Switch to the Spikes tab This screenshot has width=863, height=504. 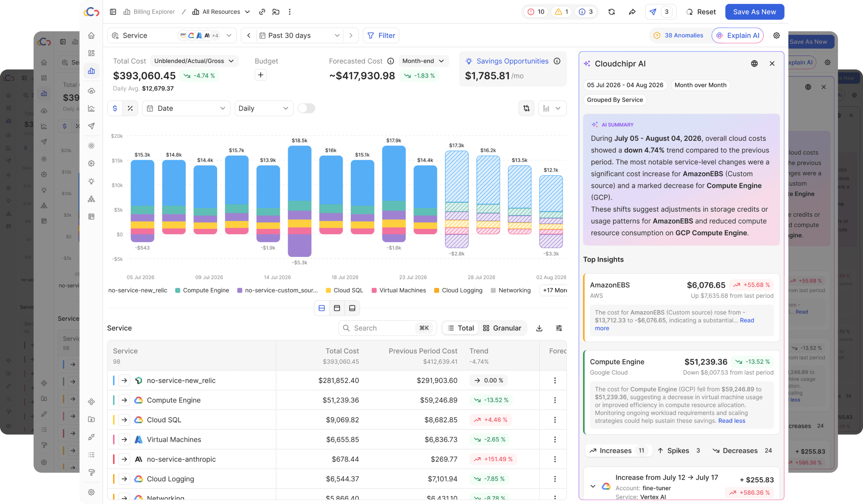(679, 450)
